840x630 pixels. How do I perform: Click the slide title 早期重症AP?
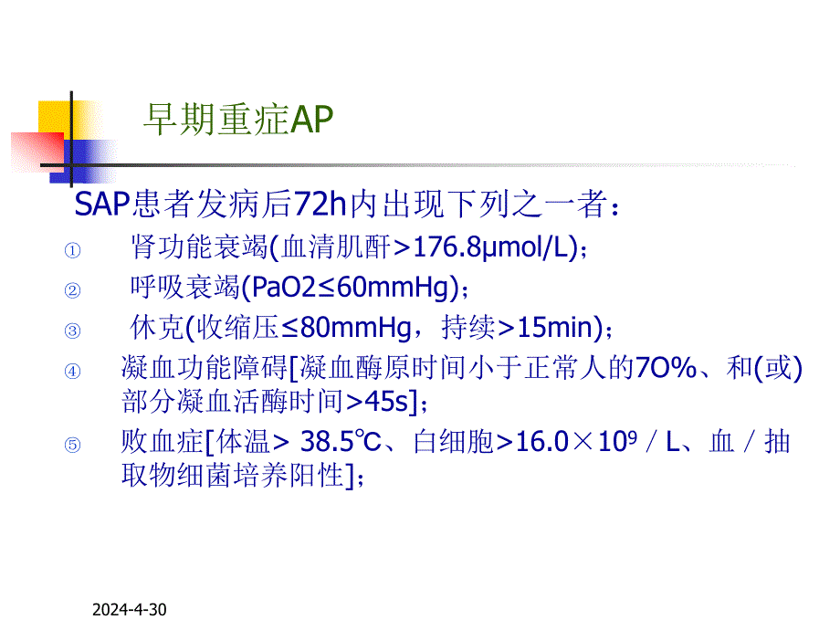click(x=237, y=117)
